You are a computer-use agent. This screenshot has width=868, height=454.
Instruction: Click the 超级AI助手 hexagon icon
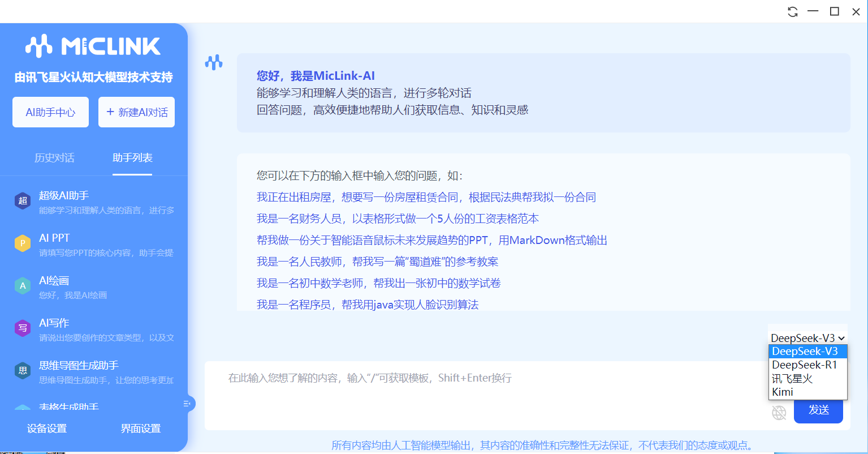tap(23, 200)
